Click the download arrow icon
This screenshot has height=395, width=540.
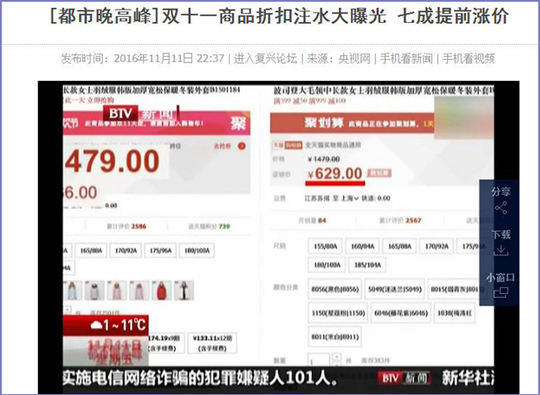point(501,251)
